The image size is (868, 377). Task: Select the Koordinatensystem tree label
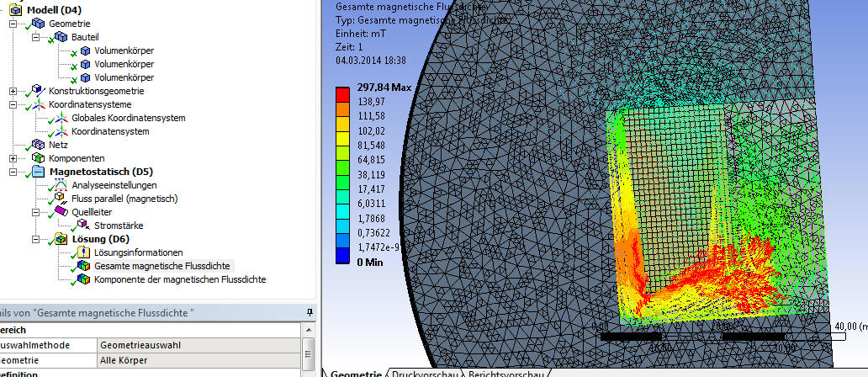point(110,132)
